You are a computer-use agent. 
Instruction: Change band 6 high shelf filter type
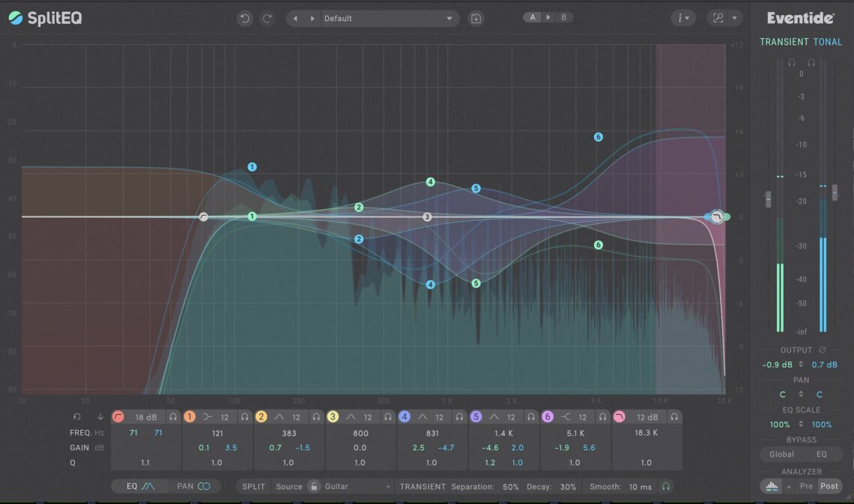point(566,417)
